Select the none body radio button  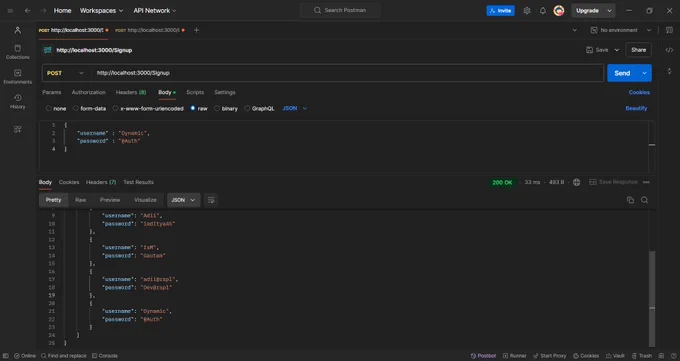pos(49,108)
